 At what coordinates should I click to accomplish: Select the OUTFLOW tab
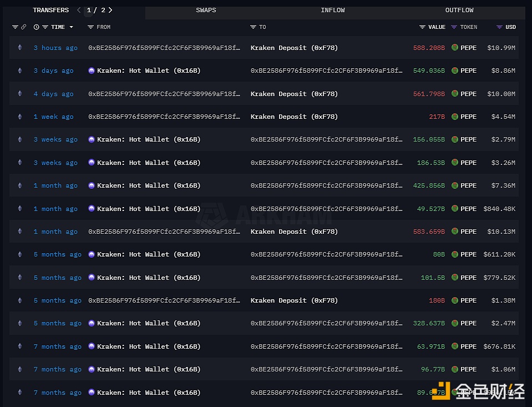459,10
